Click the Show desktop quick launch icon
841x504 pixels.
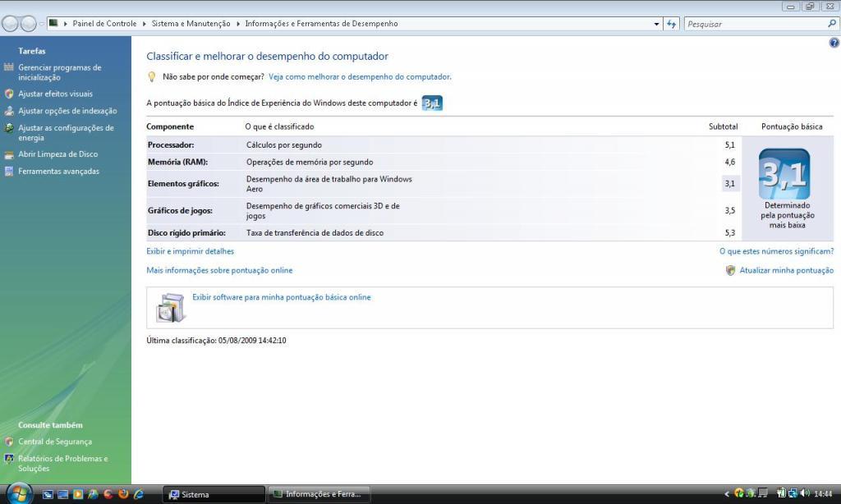(x=62, y=494)
